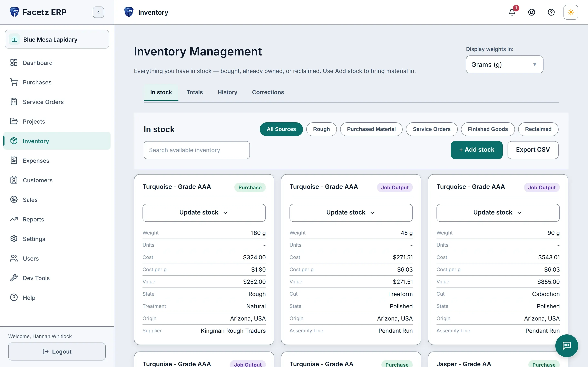Screen dimensions: 588x367
Task: Open the notifications bell icon
Action: [x=512, y=12]
